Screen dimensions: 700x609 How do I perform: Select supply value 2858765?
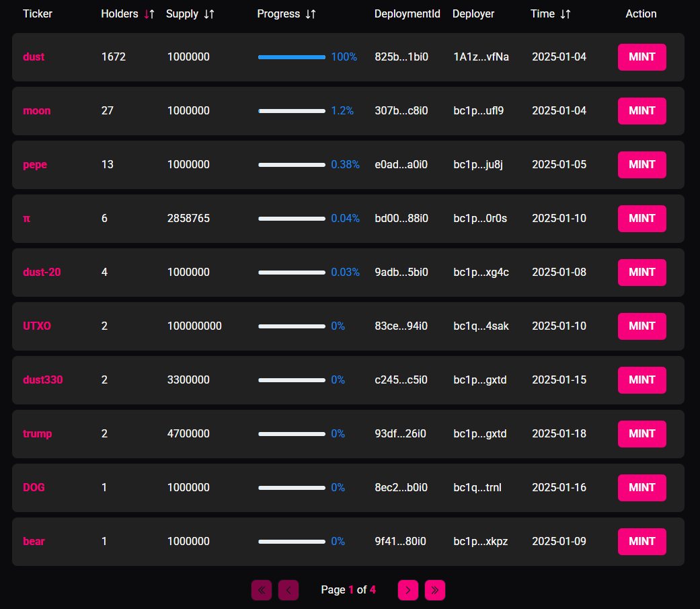click(x=188, y=219)
